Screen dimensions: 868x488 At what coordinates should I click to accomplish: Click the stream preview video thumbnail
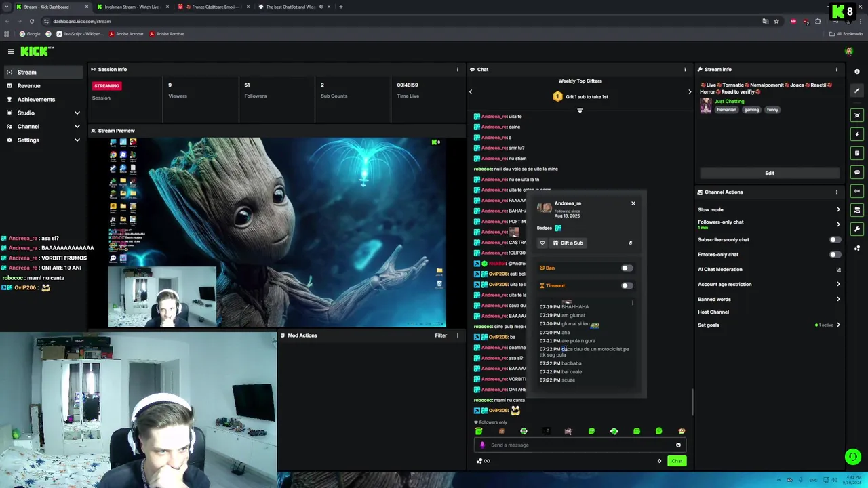tap(277, 232)
